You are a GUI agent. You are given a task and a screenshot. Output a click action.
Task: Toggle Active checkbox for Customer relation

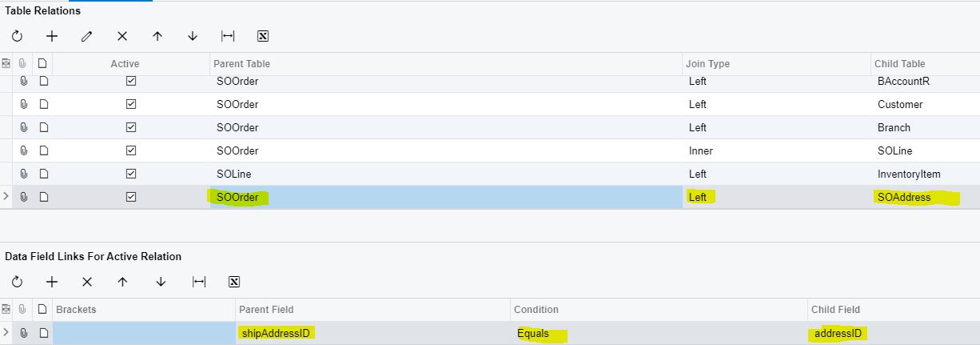[131, 104]
